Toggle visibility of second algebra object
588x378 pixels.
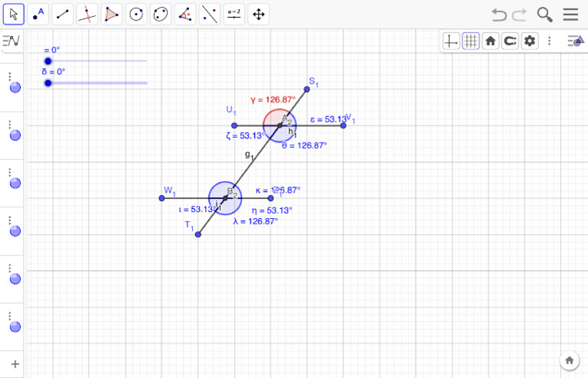[15, 135]
